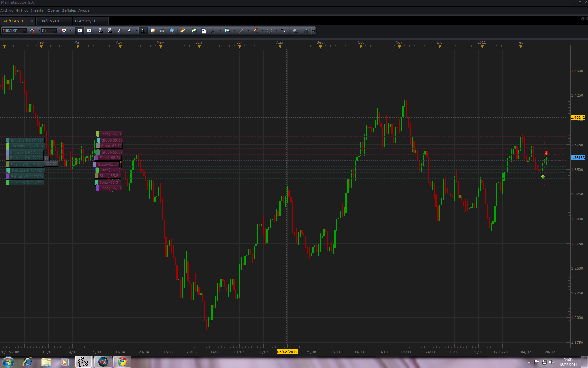Toggle the vertical autoscale green arrow button
Image resolution: width=588 pixels, height=368 pixels.
pos(143,31)
